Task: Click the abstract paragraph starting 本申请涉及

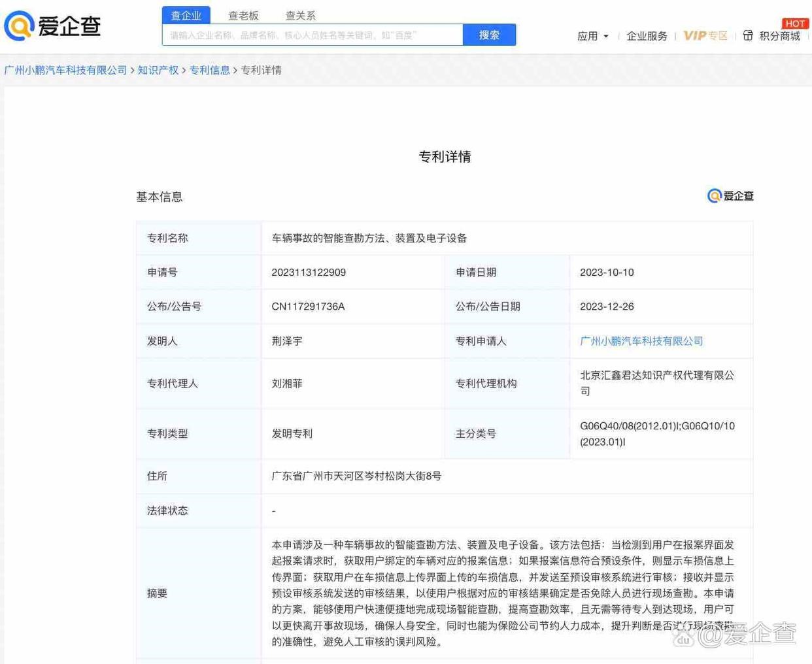Action: click(503, 593)
